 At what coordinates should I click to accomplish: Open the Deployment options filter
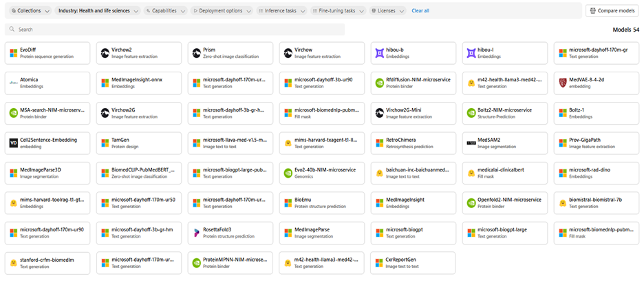(x=222, y=11)
